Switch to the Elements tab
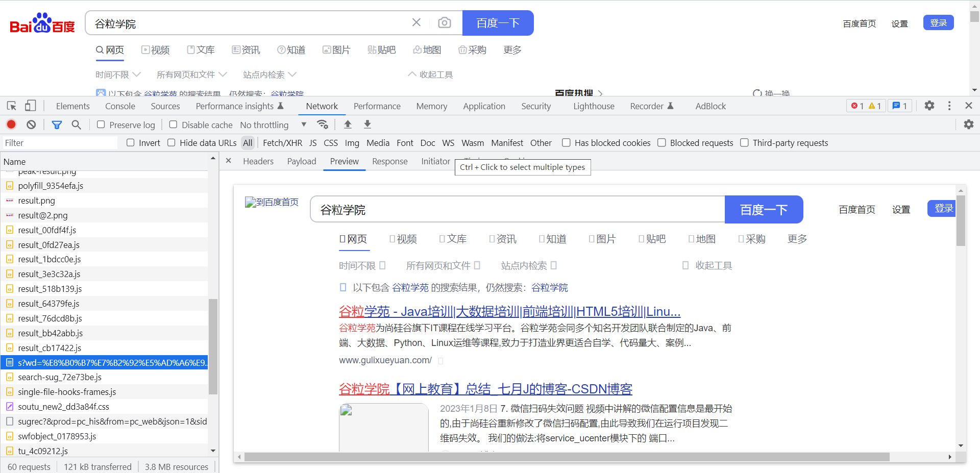The image size is (980, 473). [72, 106]
